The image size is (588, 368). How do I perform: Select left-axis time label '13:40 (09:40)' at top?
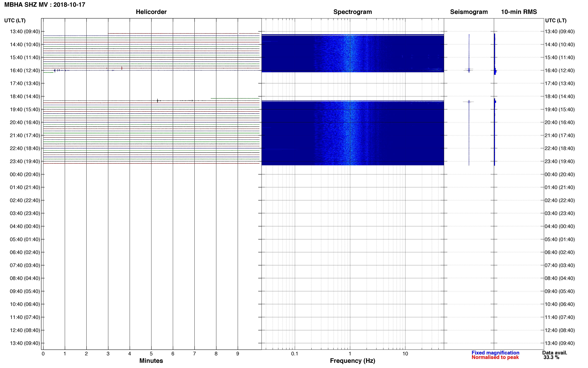[25, 31]
